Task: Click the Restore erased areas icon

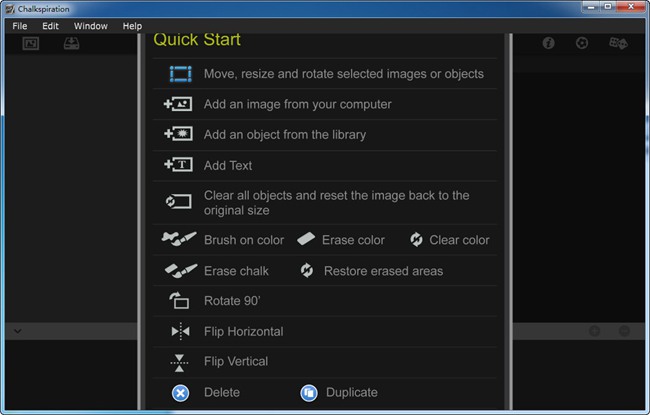Action: point(307,271)
